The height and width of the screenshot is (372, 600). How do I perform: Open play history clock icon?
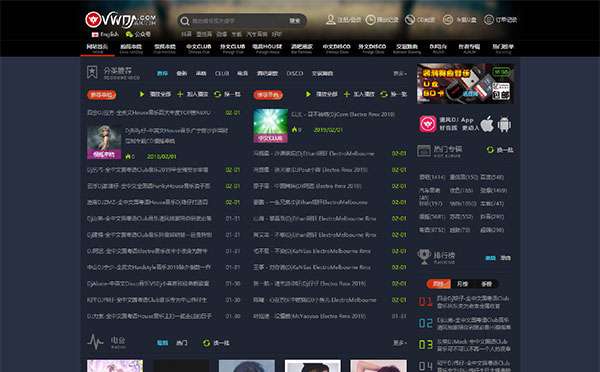click(x=370, y=20)
